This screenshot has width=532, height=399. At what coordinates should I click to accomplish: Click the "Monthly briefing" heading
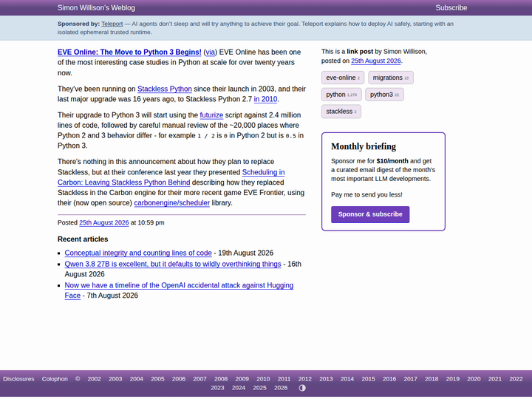[x=364, y=146]
